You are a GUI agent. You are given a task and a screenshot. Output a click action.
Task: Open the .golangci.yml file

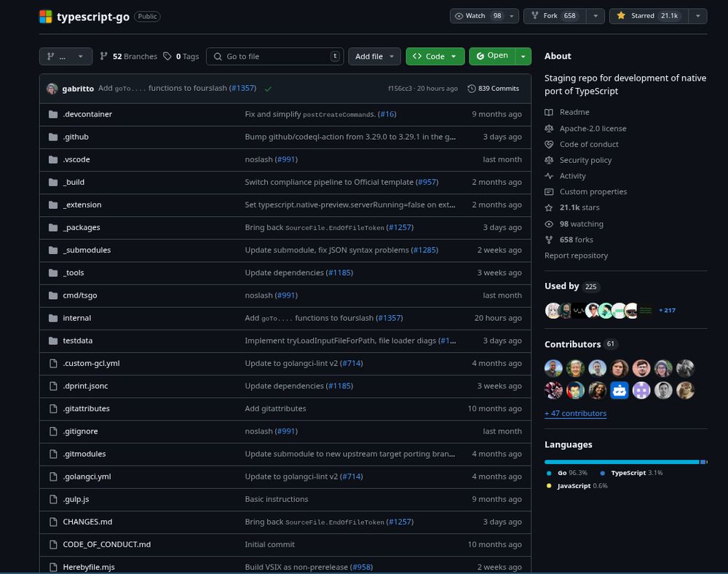pos(87,477)
